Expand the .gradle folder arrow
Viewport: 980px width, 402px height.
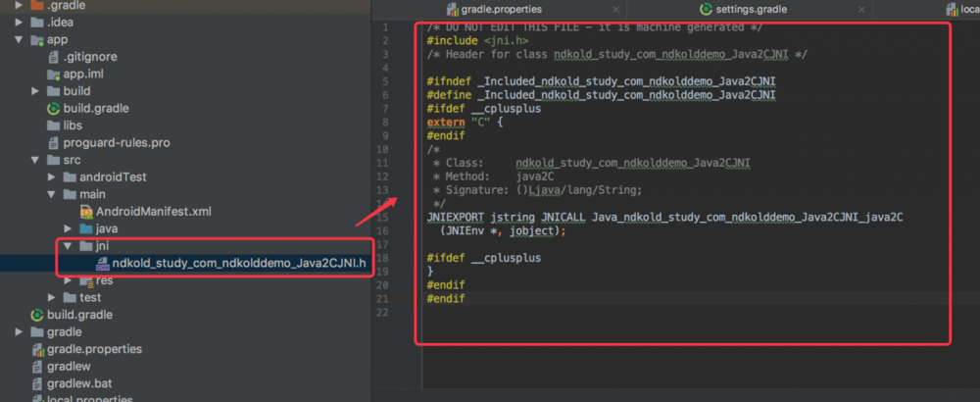(19, 5)
